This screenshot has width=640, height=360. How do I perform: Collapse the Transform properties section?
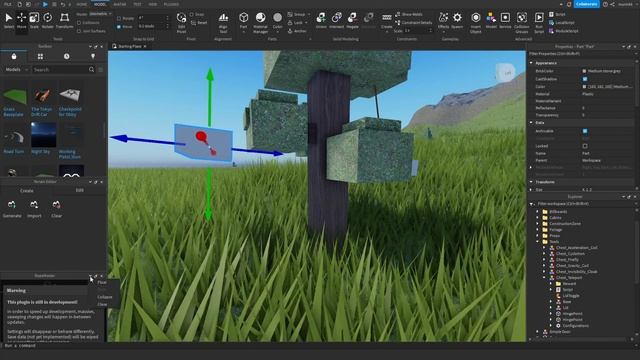point(531,182)
